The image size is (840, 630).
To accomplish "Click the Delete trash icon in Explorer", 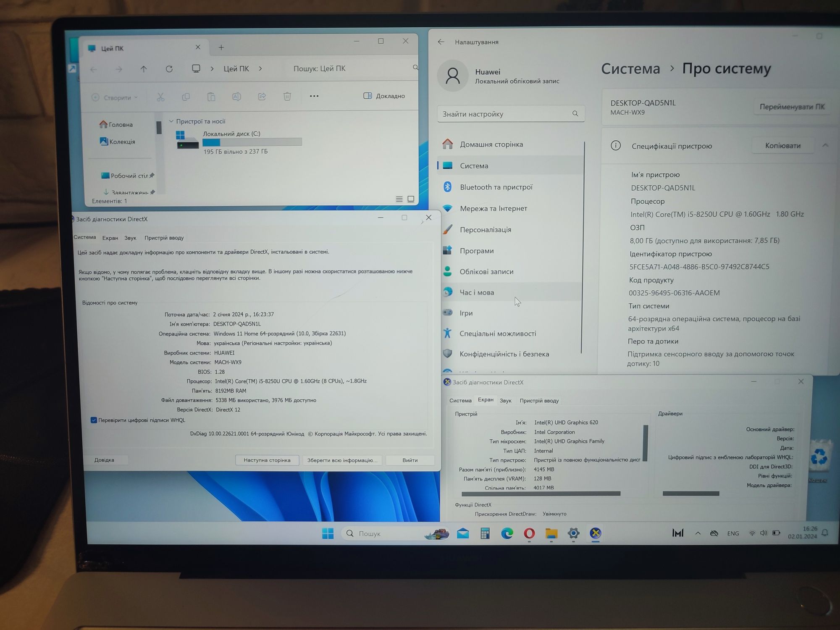I will (287, 96).
